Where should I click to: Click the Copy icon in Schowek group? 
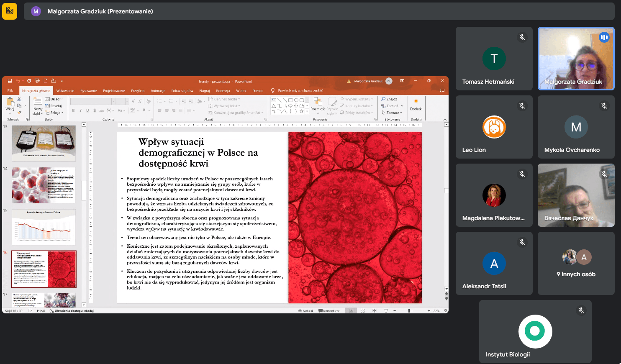pyautogui.click(x=19, y=106)
